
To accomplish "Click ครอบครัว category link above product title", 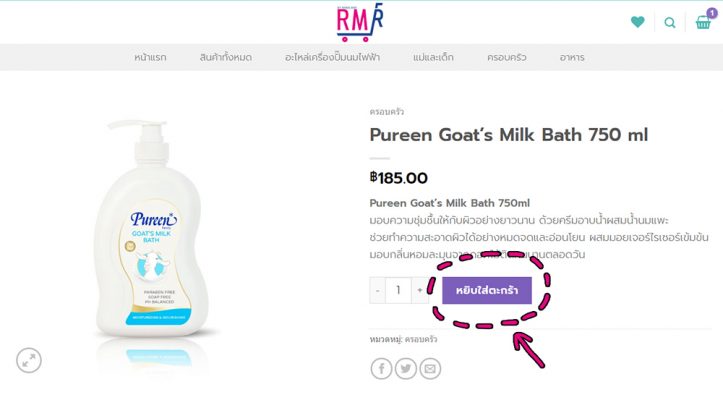I will coord(386,112).
